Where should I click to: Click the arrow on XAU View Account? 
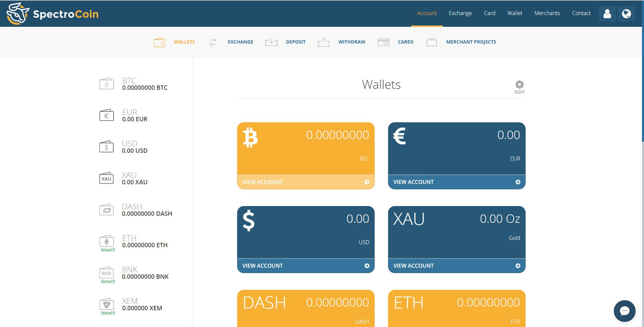click(518, 266)
